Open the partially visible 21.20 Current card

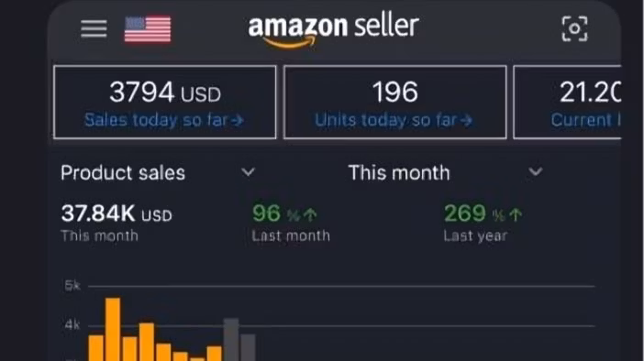[567, 102]
